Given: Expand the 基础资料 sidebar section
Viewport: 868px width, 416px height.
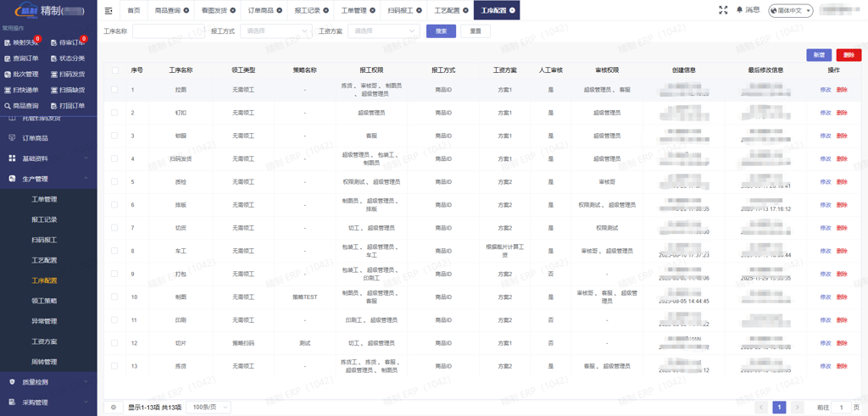Looking at the screenshot, I should pyautogui.click(x=48, y=158).
